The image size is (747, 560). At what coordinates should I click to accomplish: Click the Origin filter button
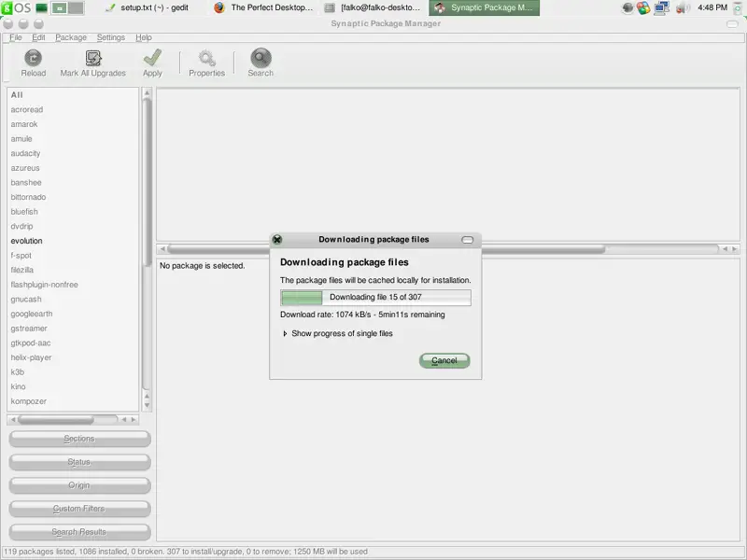click(79, 485)
